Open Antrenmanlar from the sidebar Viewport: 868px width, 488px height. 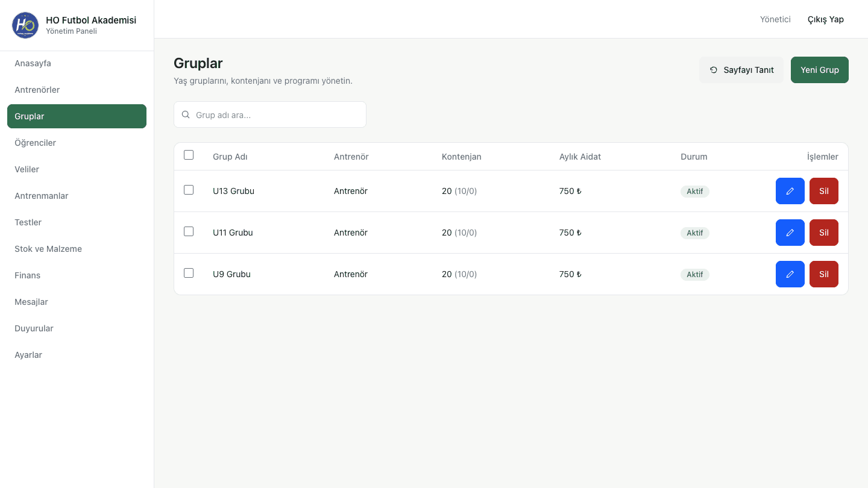tap(77, 196)
